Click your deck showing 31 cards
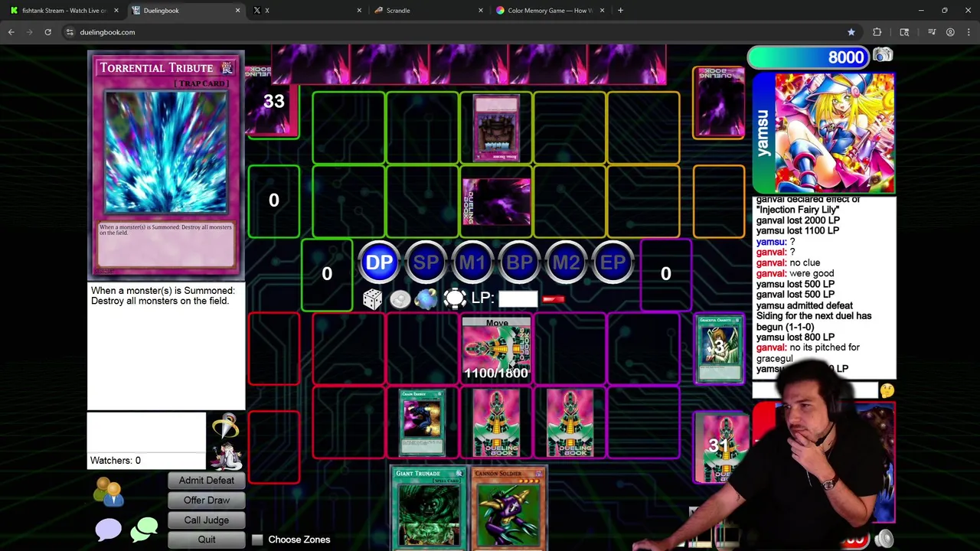This screenshot has width=980, height=551. click(720, 446)
